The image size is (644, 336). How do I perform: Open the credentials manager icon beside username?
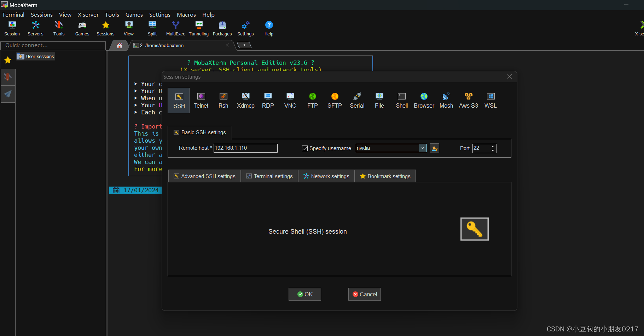pos(434,148)
